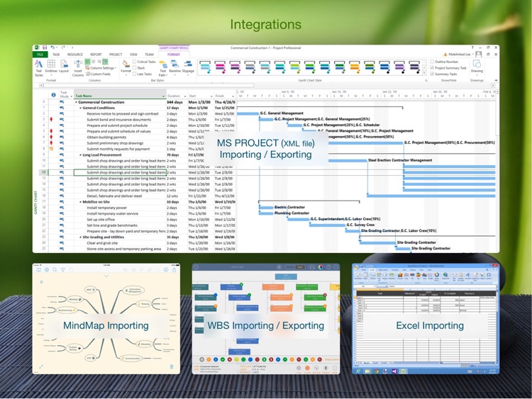Collapse the General Conditions summary task
This screenshot has width=532, height=399.
pyautogui.click(x=80, y=108)
